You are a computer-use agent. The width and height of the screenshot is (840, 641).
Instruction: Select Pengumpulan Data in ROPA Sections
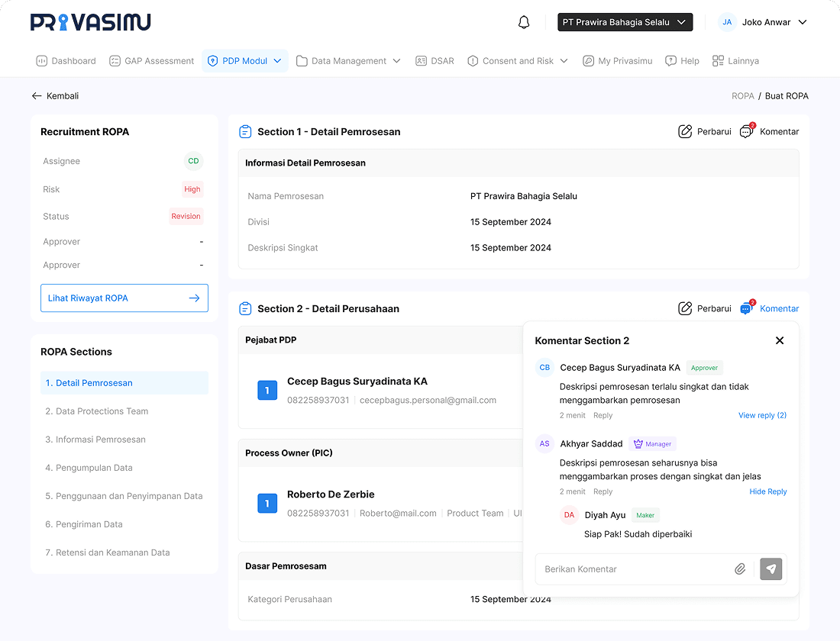[x=89, y=468]
